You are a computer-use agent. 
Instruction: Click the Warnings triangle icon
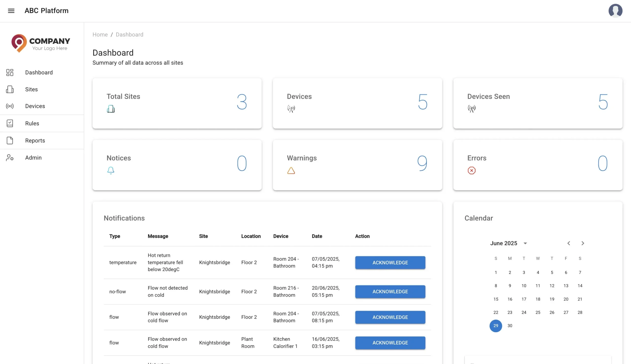(291, 171)
